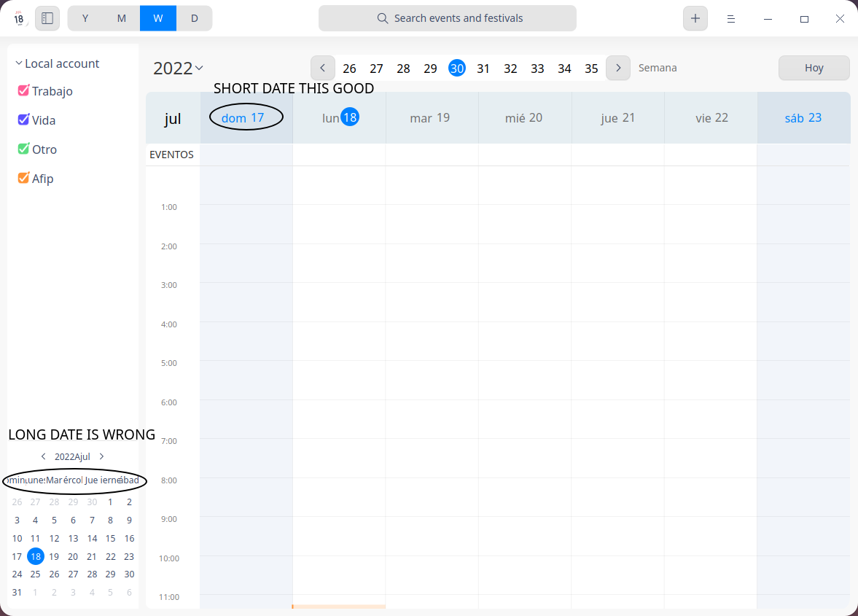Click the Semana label
The height and width of the screenshot is (616, 858).
tap(658, 68)
